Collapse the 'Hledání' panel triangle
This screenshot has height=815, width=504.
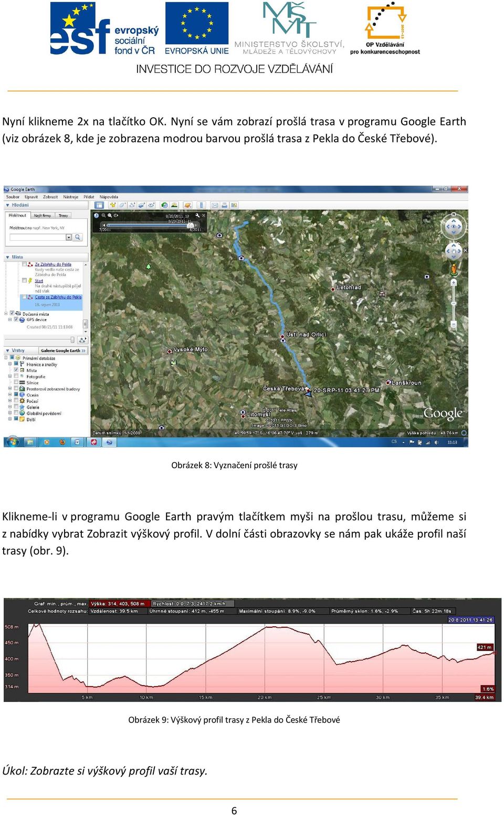tap(7, 205)
